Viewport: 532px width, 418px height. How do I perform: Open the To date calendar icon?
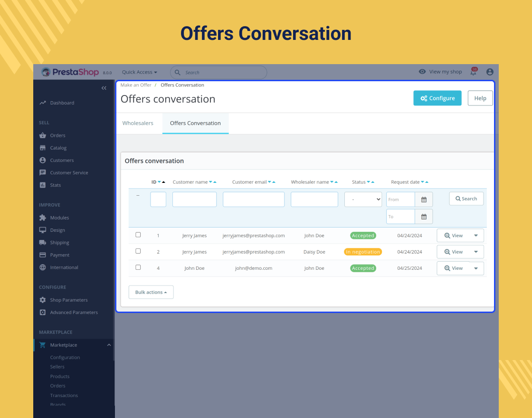424,217
